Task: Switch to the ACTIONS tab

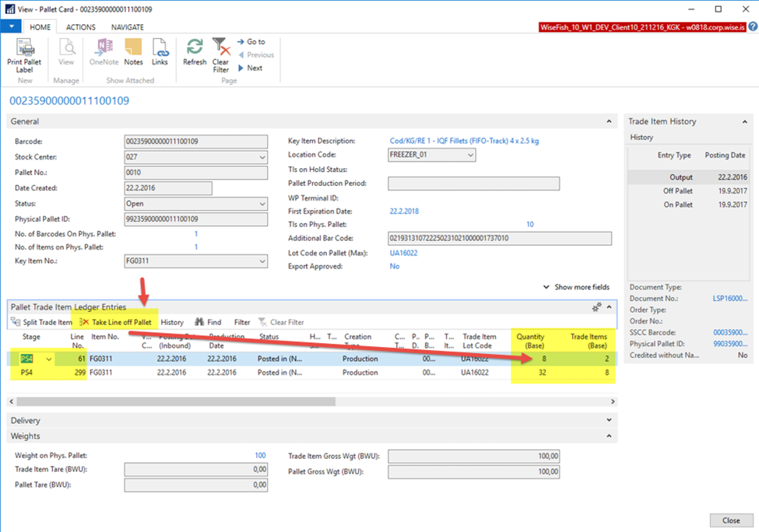Action: [x=81, y=26]
